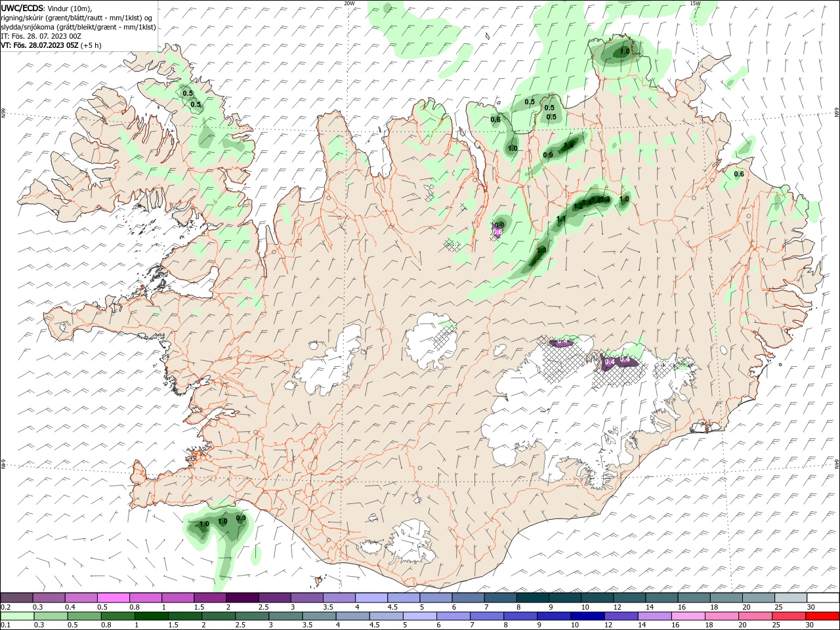
Task: Click the lower legend swatch between 6 and 7
Action: tap(453, 616)
